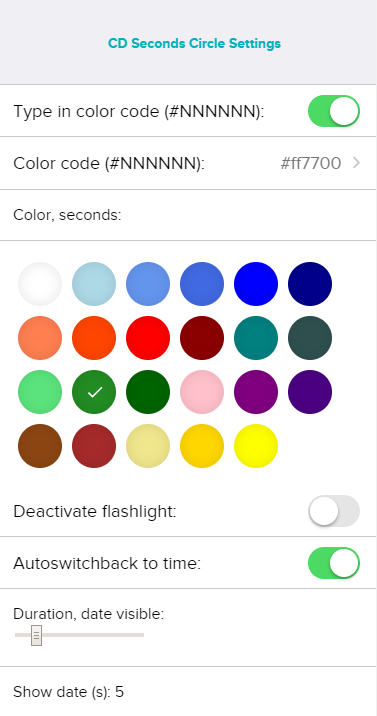
Task: Choose the dark slate gray swatch
Action: [x=310, y=338]
